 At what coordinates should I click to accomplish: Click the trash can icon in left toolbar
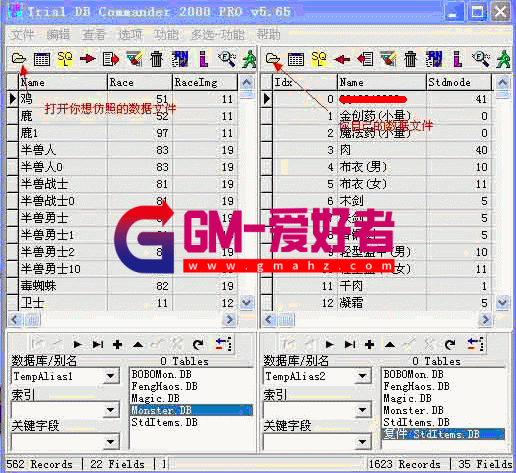(156, 59)
